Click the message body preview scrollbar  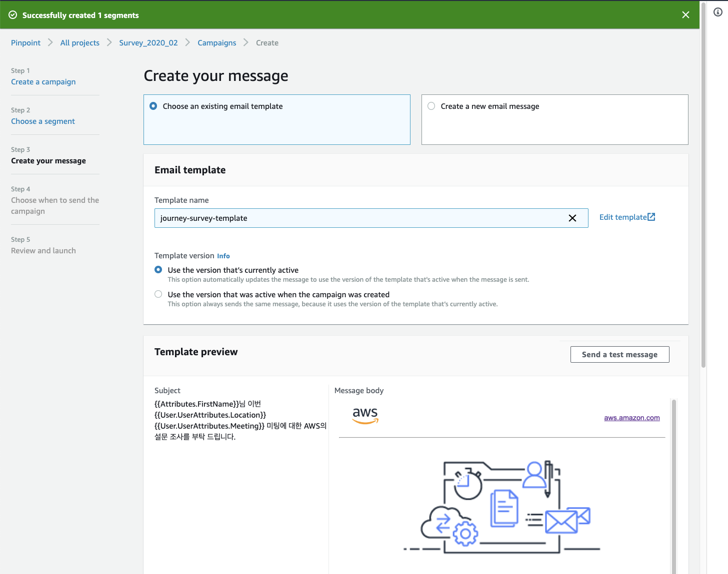point(674,486)
